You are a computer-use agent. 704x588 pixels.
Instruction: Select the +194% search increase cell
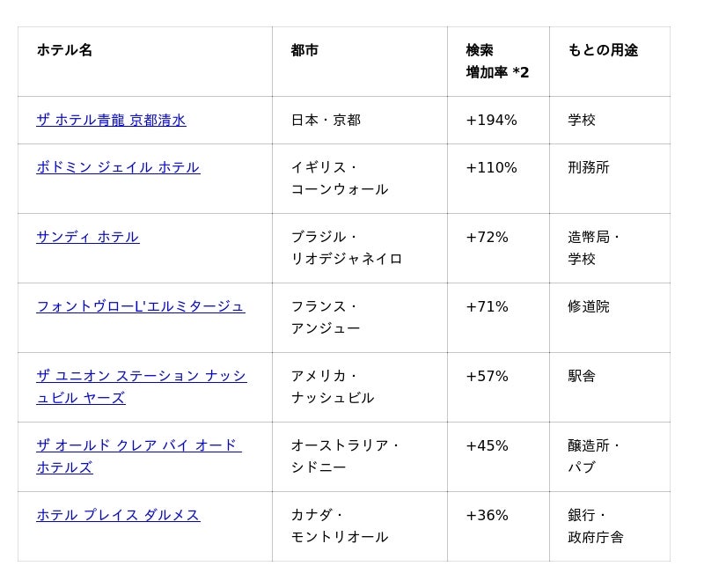491,121
